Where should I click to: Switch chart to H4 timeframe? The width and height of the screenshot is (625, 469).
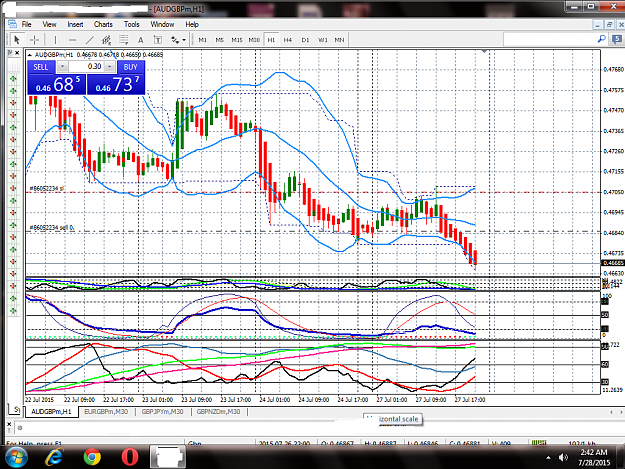tap(288, 40)
